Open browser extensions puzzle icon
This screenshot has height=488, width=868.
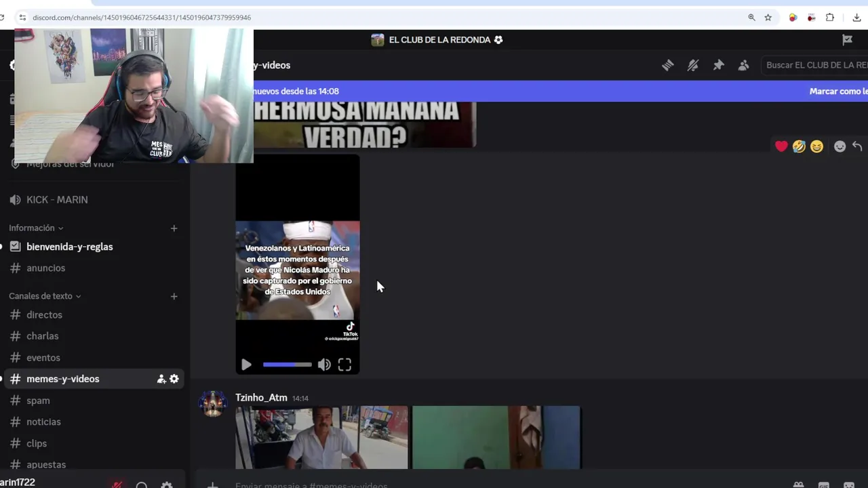[x=830, y=18]
